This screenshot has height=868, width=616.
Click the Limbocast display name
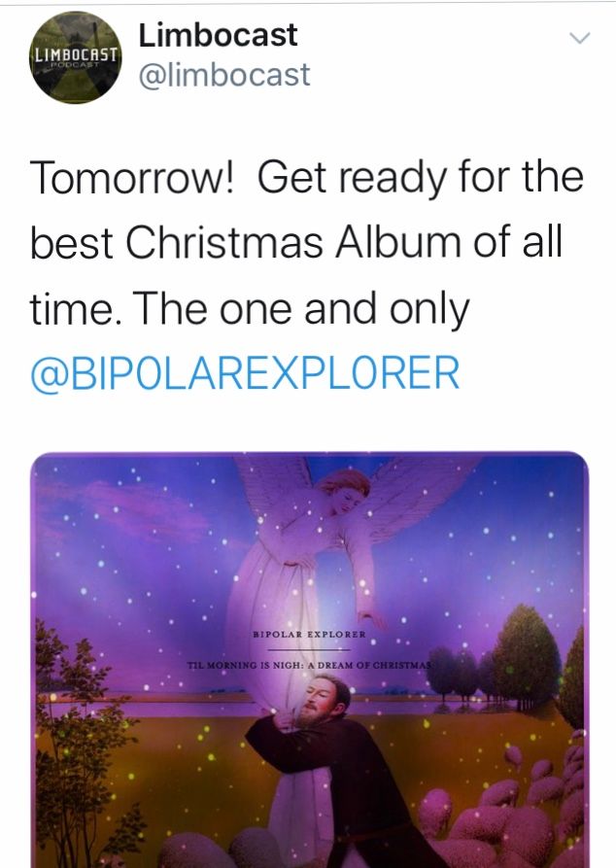point(218,35)
